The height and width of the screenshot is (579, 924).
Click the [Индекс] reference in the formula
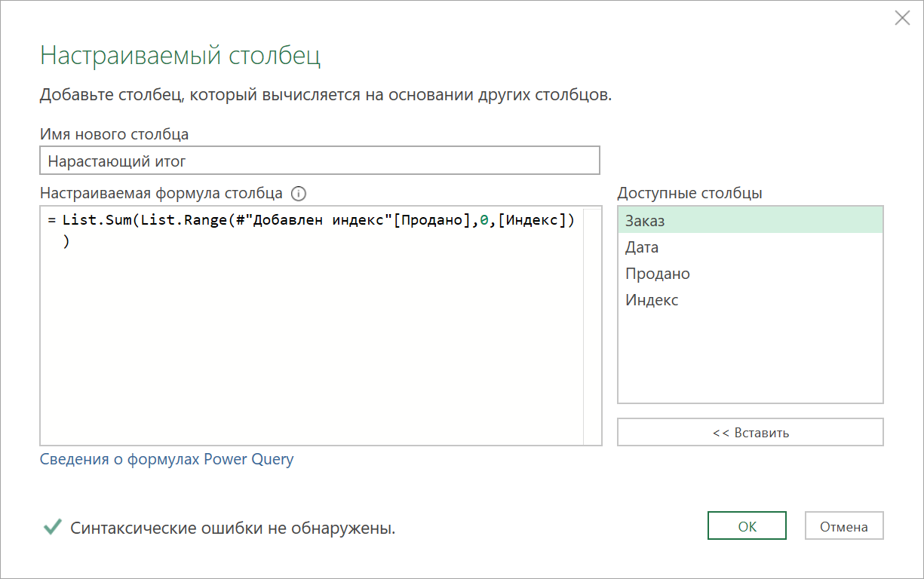pos(533,221)
